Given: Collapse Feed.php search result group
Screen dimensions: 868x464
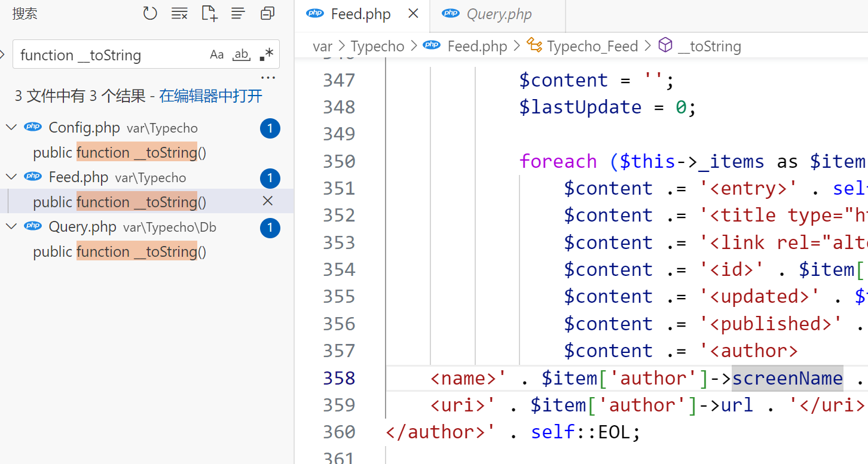Looking at the screenshot, I should click(x=11, y=177).
